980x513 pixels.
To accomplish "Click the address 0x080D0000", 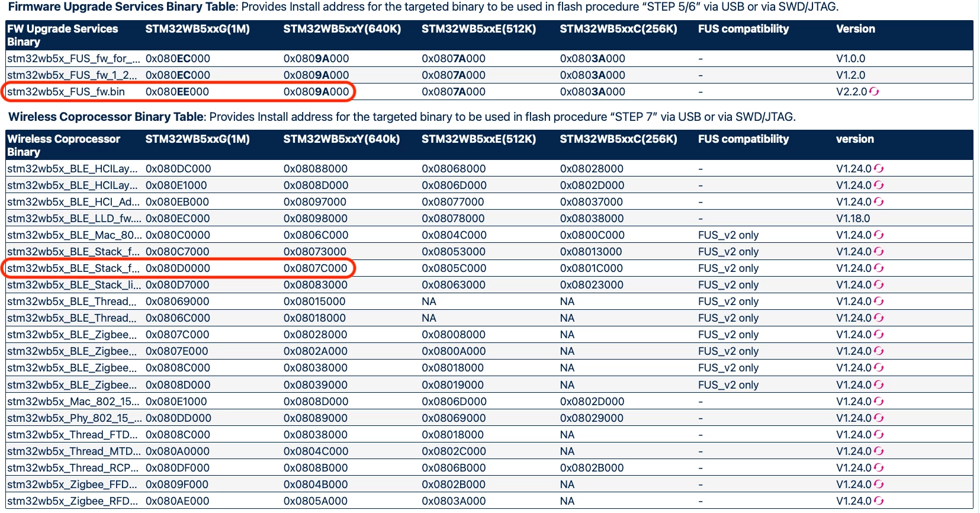I will (178, 268).
